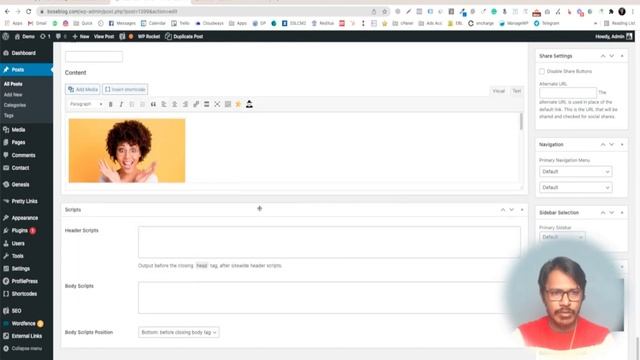Open updates indicator in admin bar

pyautogui.click(x=45, y=36)
